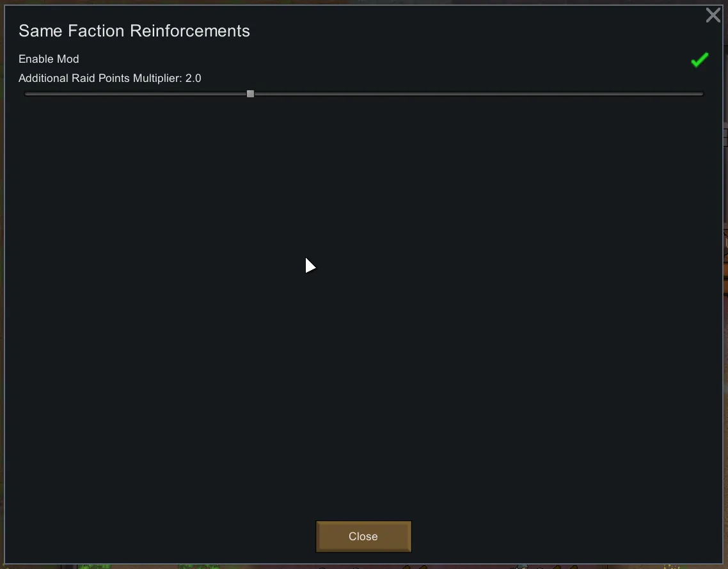Click the middle of the multiplier slider track

click(364, 94)
